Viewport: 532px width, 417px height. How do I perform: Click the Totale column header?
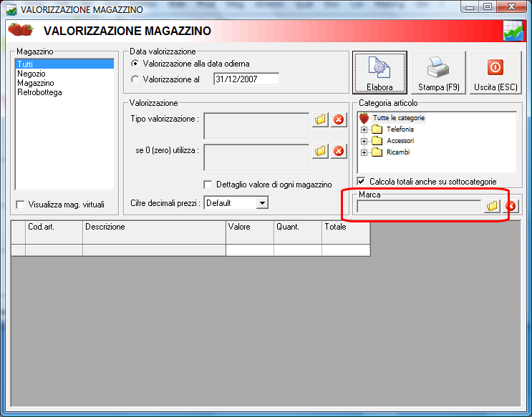point(346,232)
